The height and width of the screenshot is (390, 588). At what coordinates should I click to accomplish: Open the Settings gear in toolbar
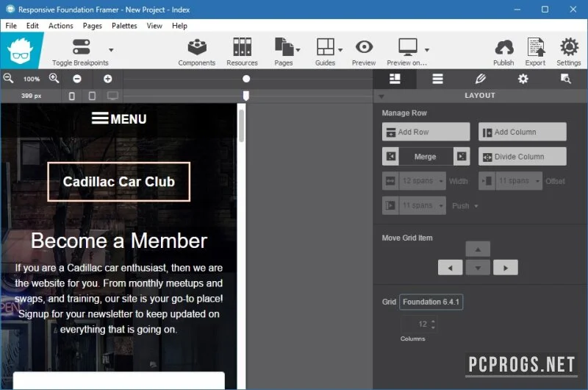click(x=569, y=47)
